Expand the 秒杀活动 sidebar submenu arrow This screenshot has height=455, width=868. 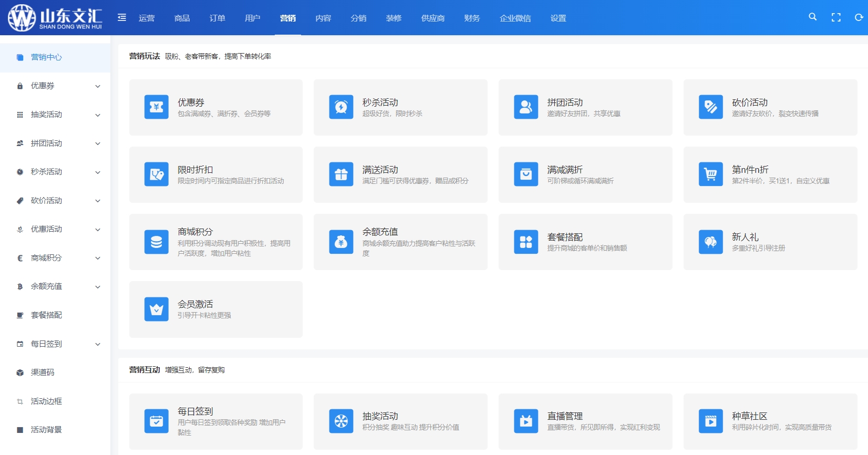(98, 172)
